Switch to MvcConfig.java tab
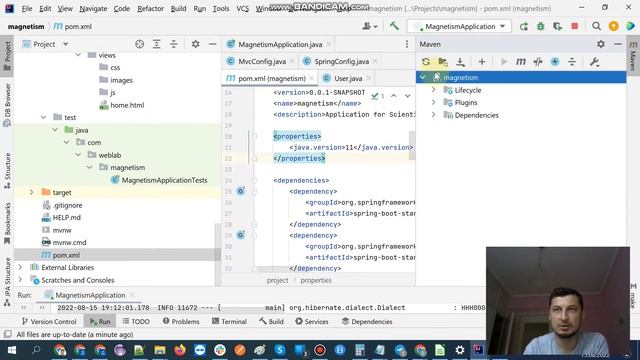The height and width of the screenshot is (360, 640). 262,61
